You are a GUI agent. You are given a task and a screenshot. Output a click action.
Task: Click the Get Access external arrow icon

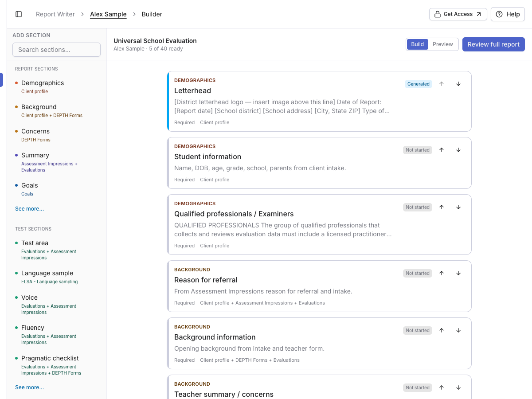click(479, 14)
